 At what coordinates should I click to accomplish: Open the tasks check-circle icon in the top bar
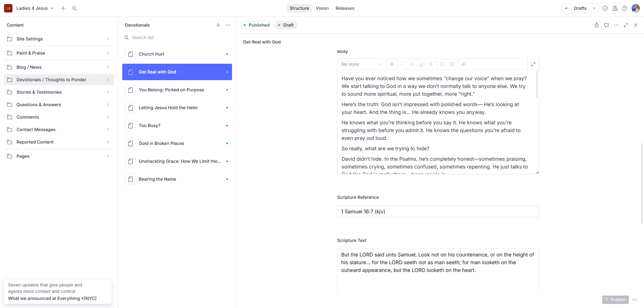tap(605, 8)
